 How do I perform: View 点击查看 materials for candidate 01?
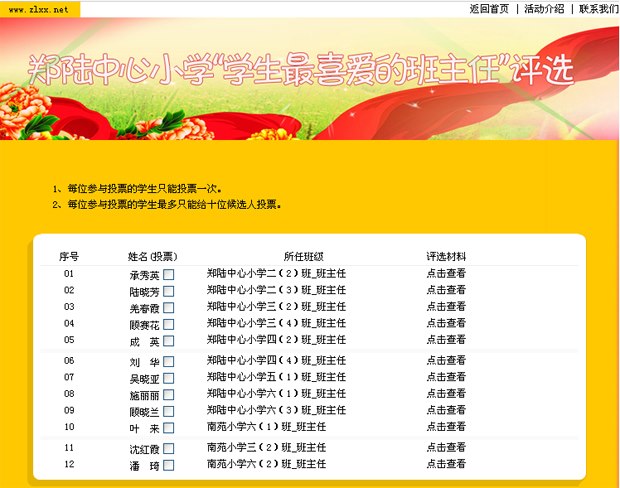pyautogui.click(x=446, y=273)
